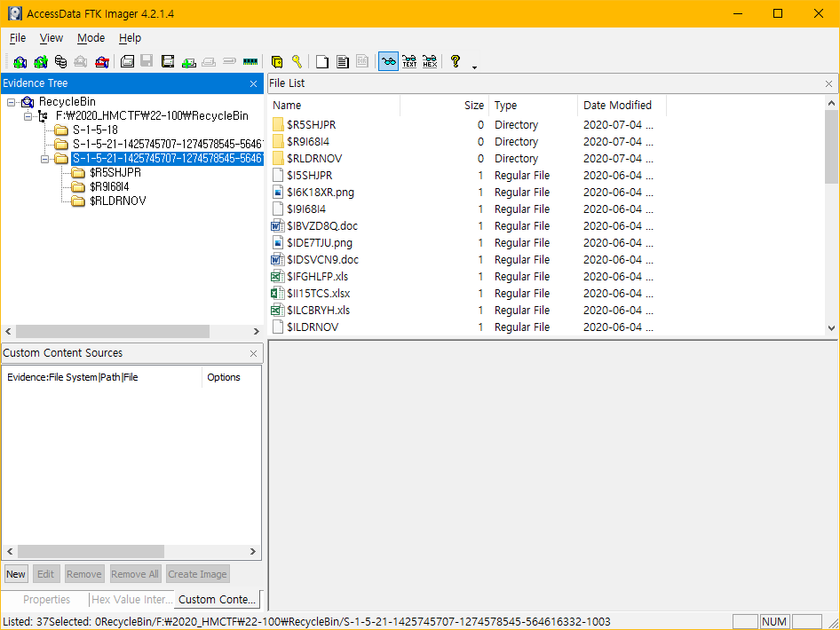Click the $IDE7TJU.png image file icon
The image size is (840, 630).
pos(278,243)
